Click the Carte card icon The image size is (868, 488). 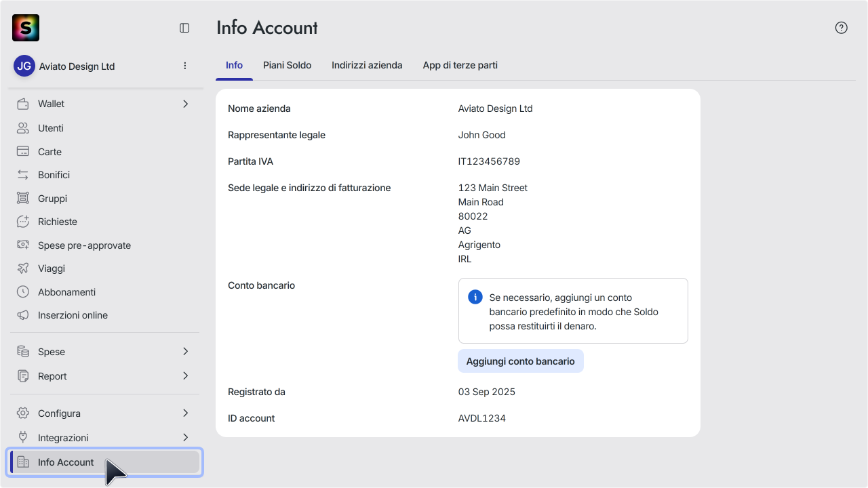[x=23, y=152]
